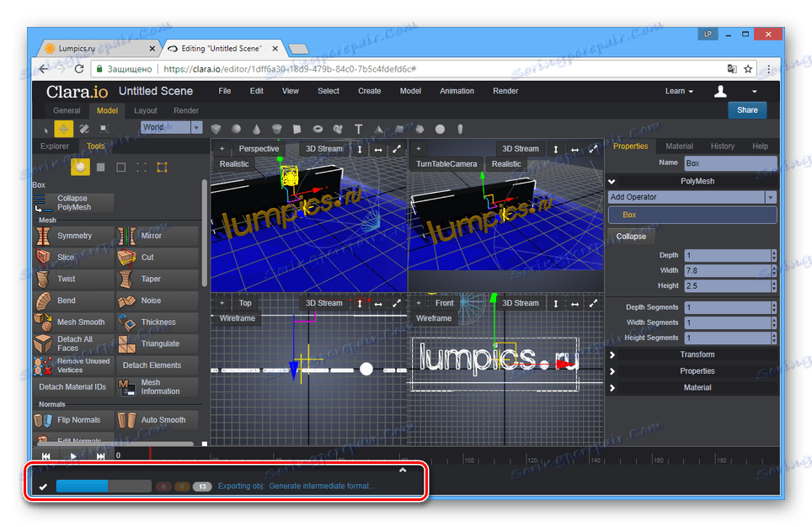Image resolution: width=812 pixels, height=527 pixels.
Task: Click the Collapse button in Properties
Action: 631,237
